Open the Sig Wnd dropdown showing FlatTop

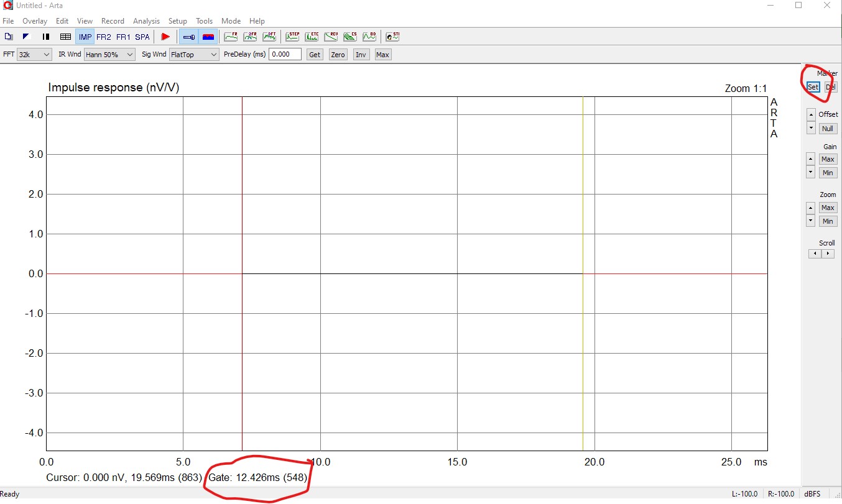(x=194, y=55)
